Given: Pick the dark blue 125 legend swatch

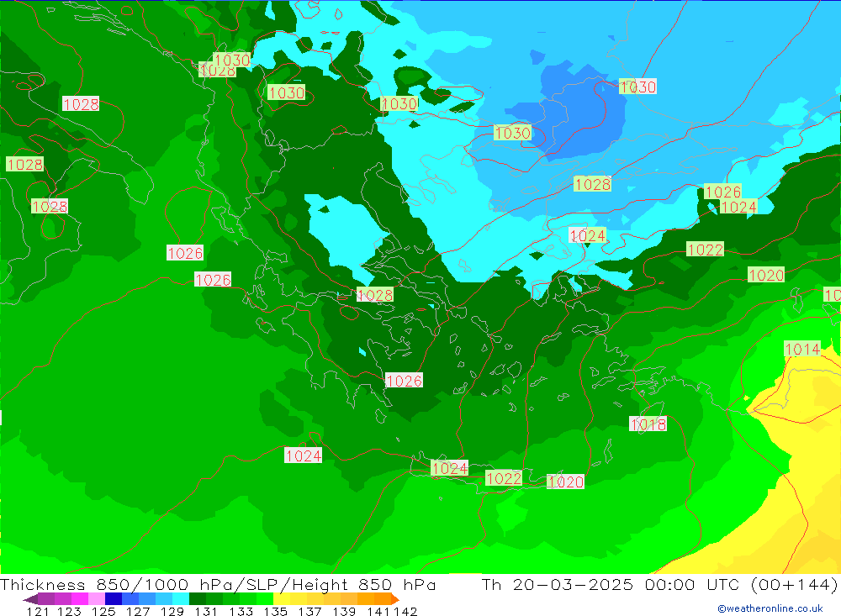Looking at the screenshot, I should point(114,599).
